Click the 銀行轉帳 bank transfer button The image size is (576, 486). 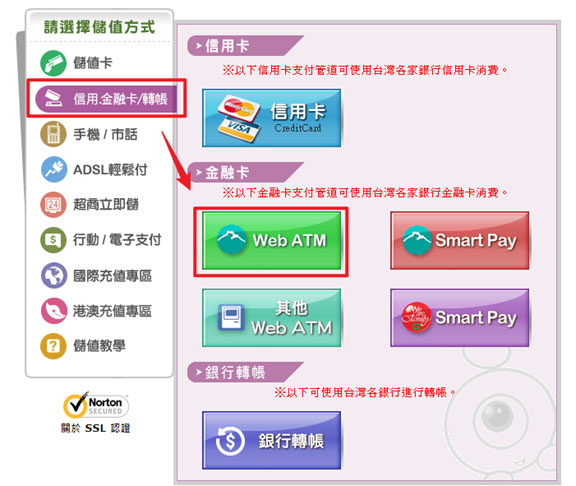tap(271, 440)
